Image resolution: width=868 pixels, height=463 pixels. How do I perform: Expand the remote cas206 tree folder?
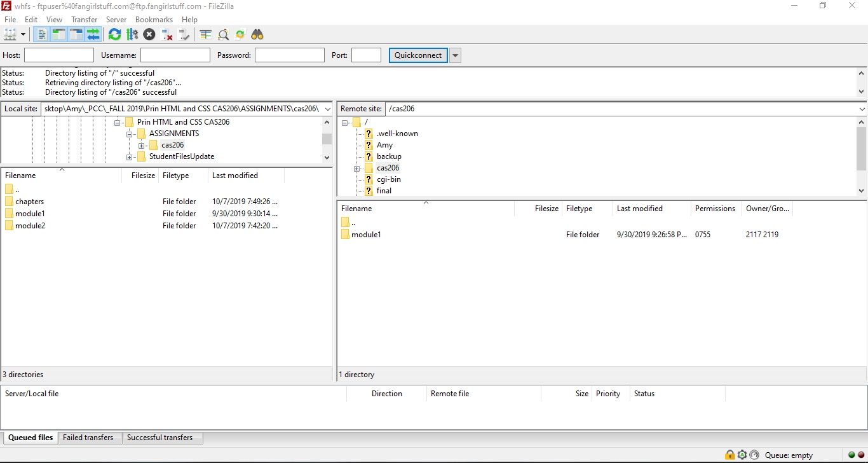tap(357, 169)
